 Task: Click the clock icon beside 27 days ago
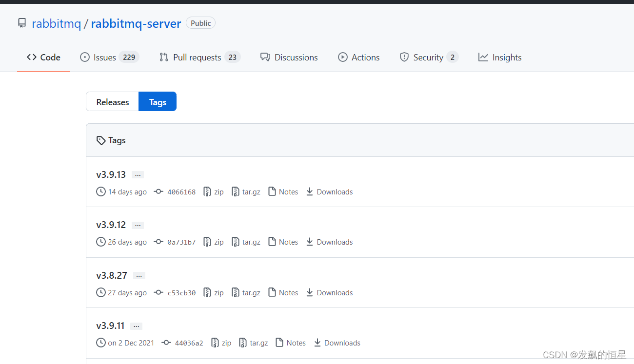(x=101, y=292)
